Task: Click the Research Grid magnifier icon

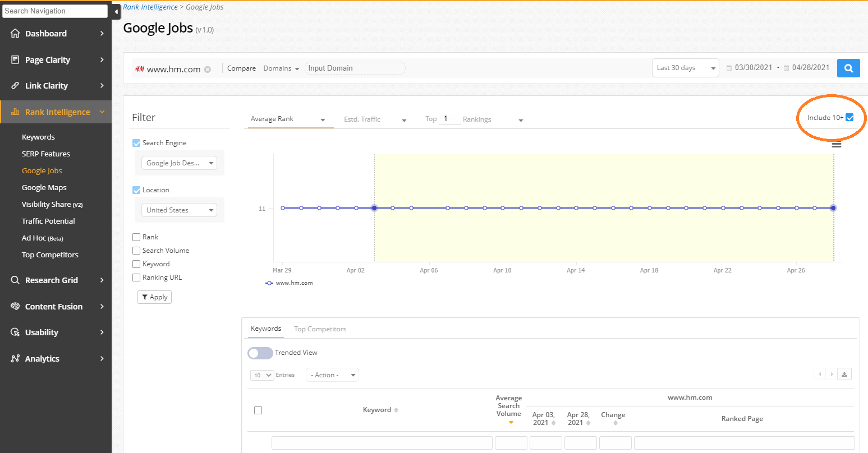Action: click(x=15, y=280)
